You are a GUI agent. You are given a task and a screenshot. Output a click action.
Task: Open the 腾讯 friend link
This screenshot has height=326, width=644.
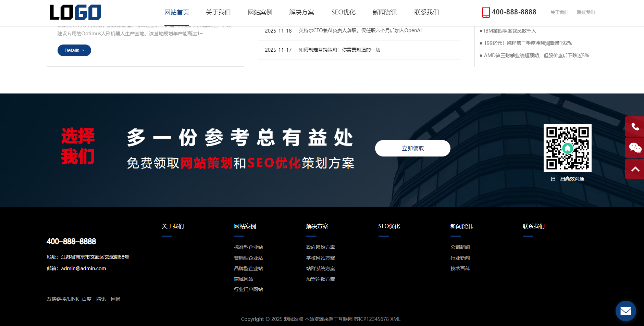point(101,299)
